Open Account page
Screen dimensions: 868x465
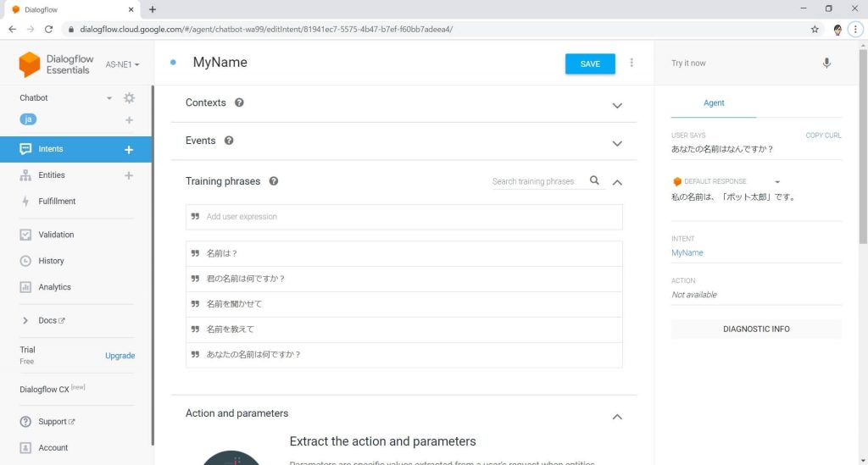click(53, 448)
